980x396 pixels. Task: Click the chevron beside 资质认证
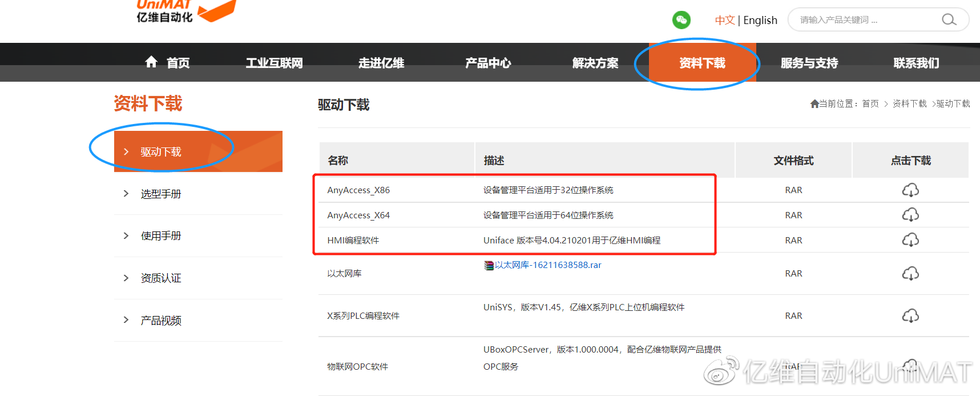(126, 278)
